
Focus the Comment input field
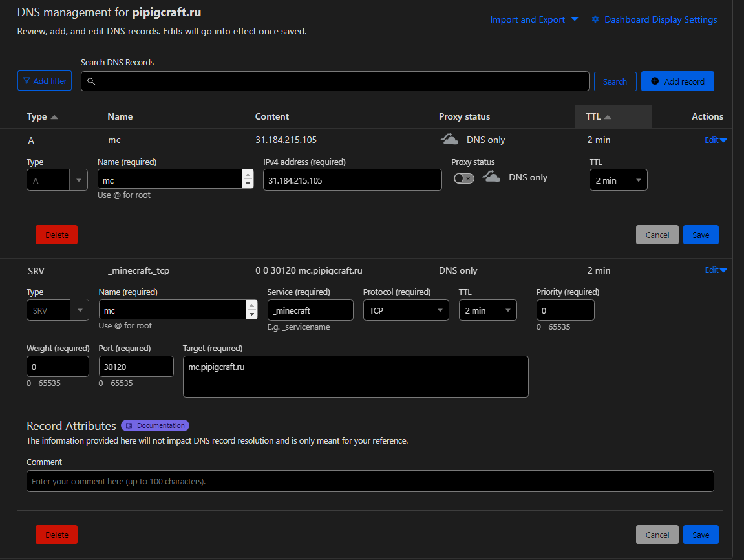370,481
